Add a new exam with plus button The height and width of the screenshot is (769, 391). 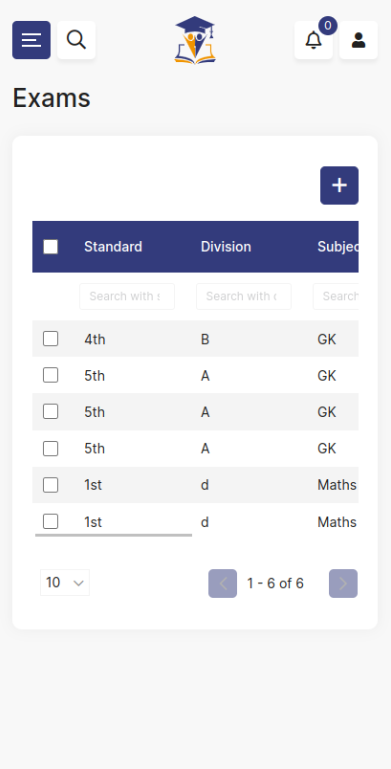[339, 185]
